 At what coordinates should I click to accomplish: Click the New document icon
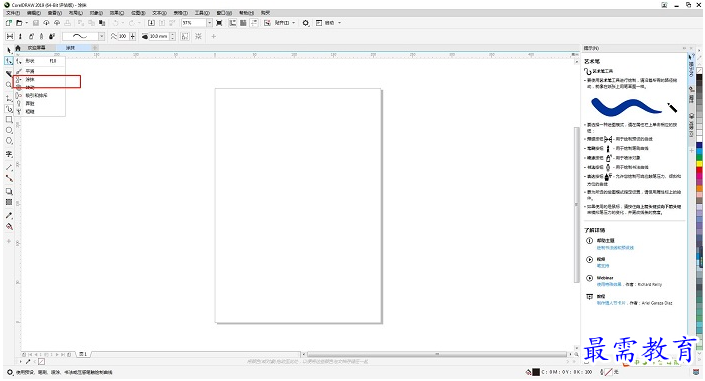coord(9,22)
